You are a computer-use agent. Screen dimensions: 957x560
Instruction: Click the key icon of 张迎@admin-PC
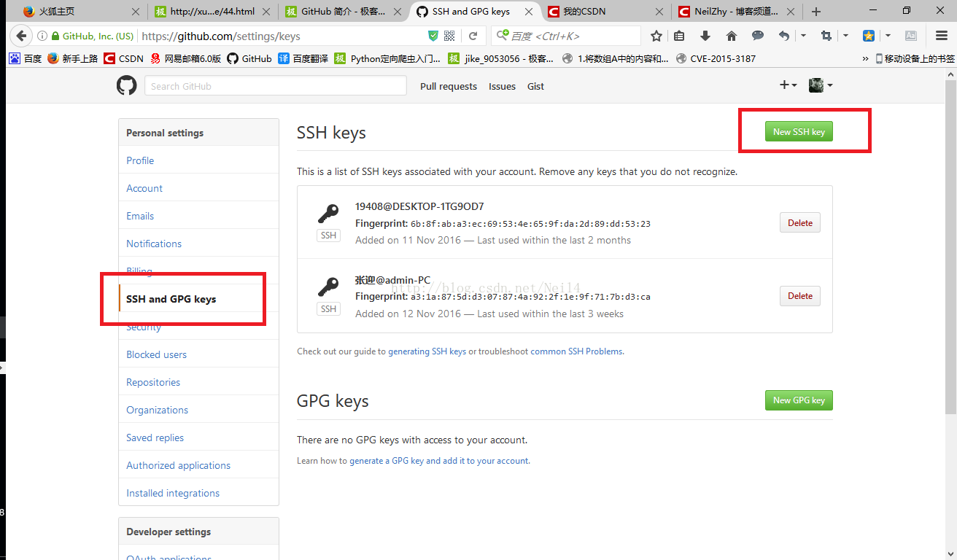coord(328,287)
